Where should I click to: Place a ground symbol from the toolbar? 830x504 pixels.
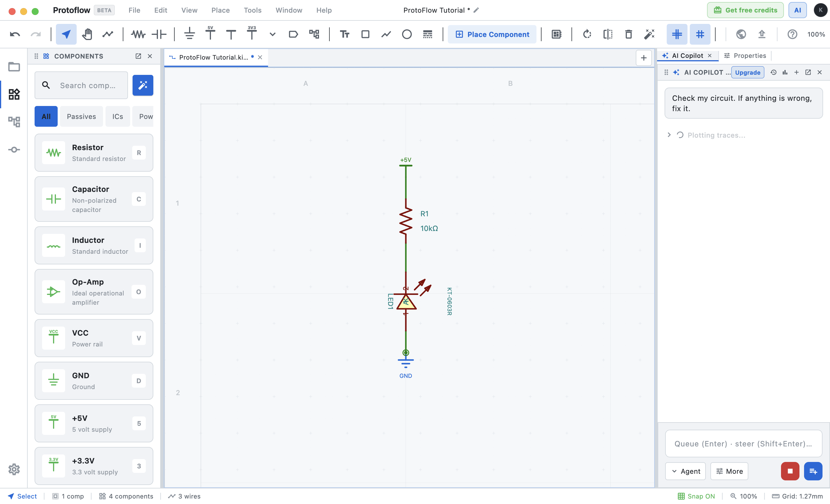click(x=190, y=34)
